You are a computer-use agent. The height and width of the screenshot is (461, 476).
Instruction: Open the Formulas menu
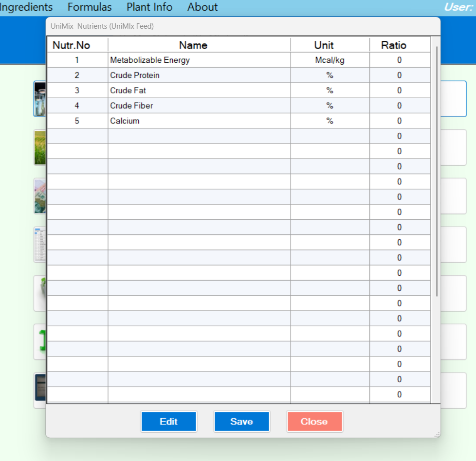[90, 7]
